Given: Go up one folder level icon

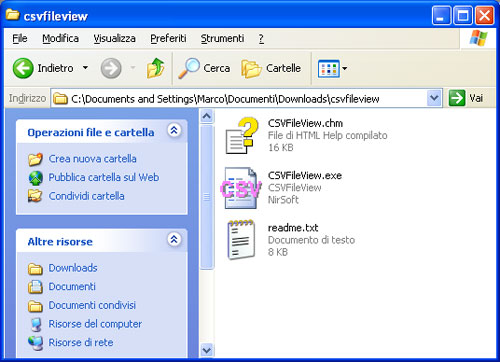Looking at the screenshot, I should click(x=155, y=68).
